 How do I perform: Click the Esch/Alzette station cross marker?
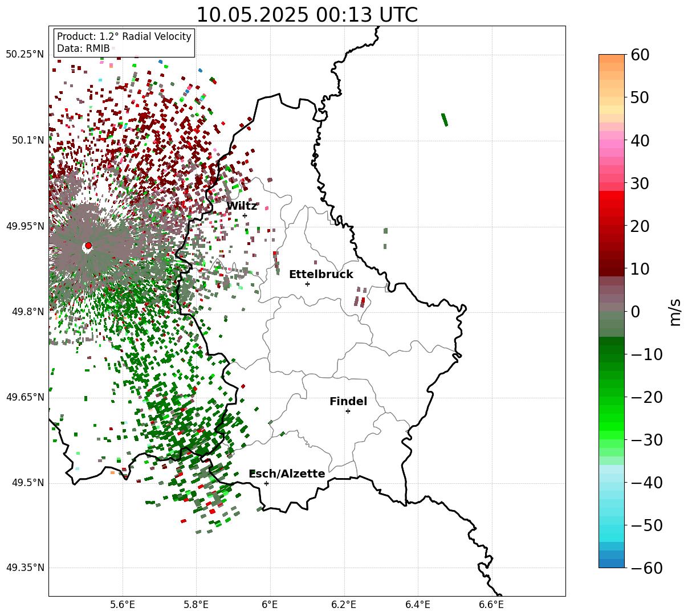point(266,483)
